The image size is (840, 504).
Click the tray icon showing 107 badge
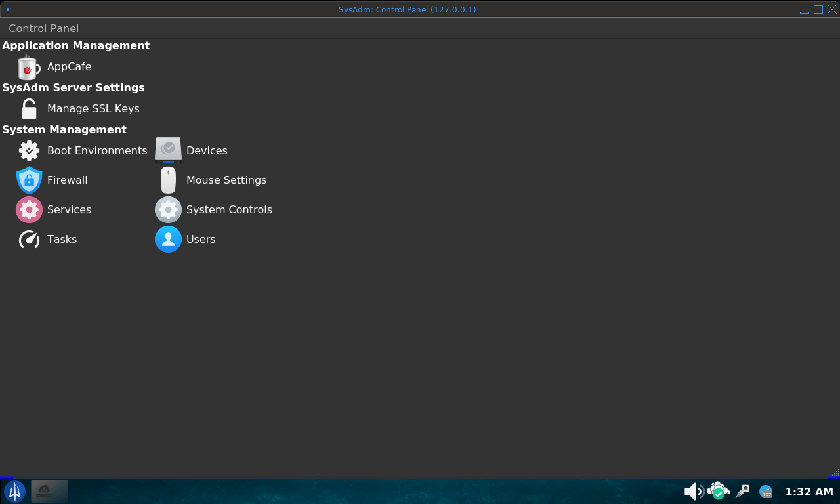click(766, 492)
